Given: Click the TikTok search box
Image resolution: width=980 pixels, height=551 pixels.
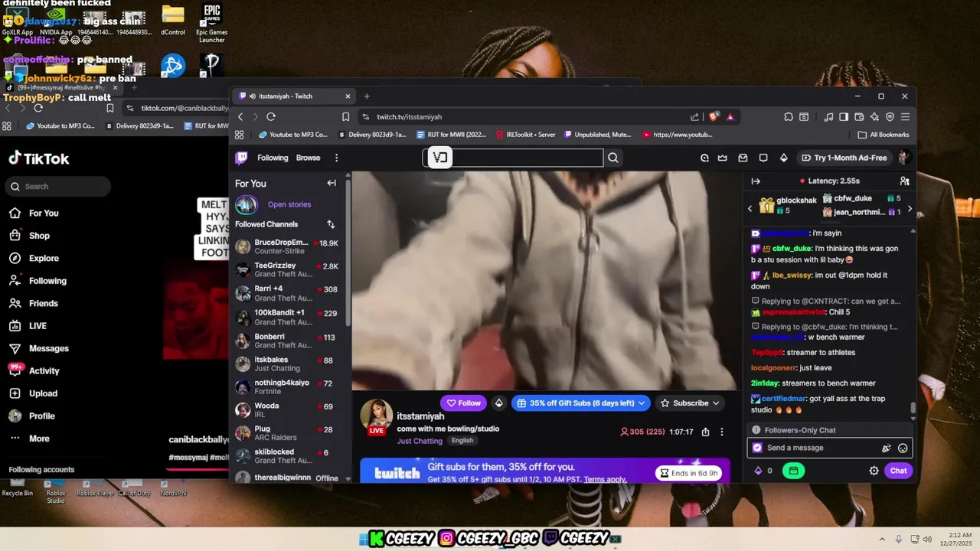Looking at the screenshot, I should (57, 186).
